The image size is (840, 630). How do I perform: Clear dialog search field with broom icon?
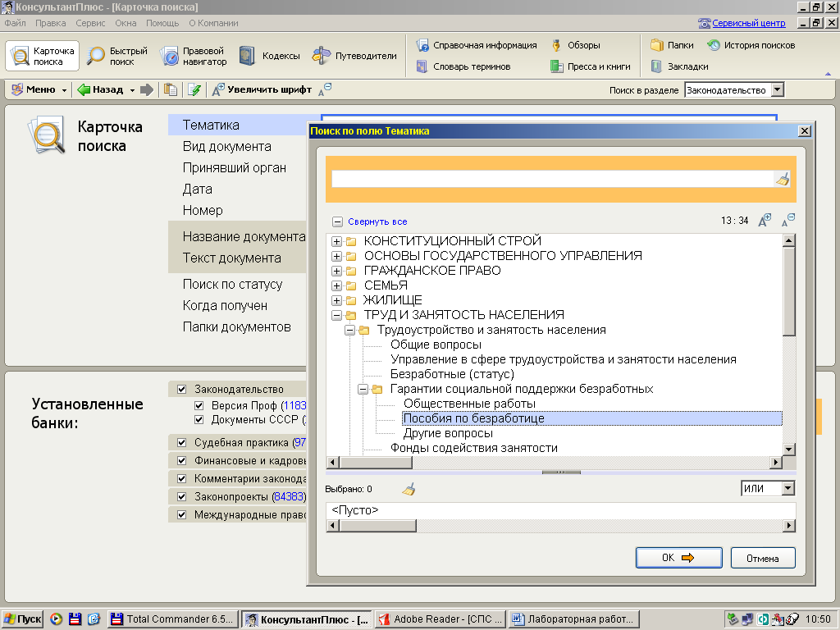(x=783, y=179)
